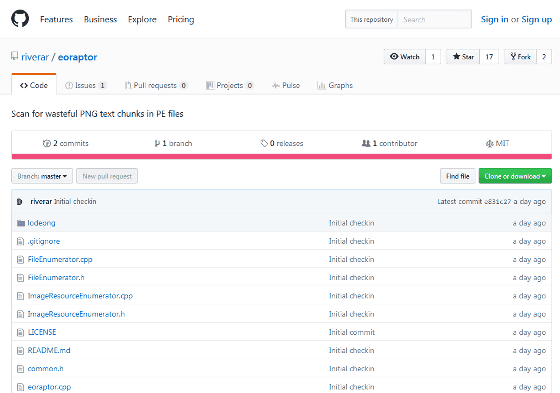Click the Find file button
Image resolution: width=560 pixels, height=393 pixels.
458,176
